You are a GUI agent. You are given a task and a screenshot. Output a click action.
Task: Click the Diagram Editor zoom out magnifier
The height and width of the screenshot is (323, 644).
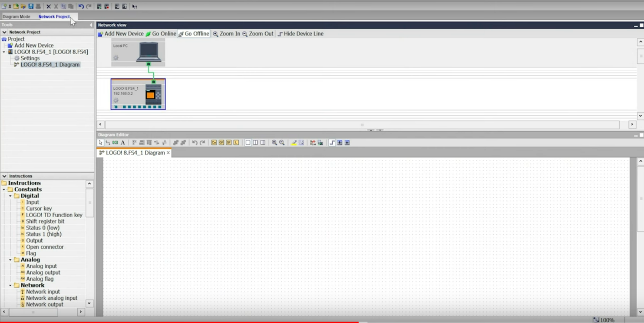coord(282,143)
